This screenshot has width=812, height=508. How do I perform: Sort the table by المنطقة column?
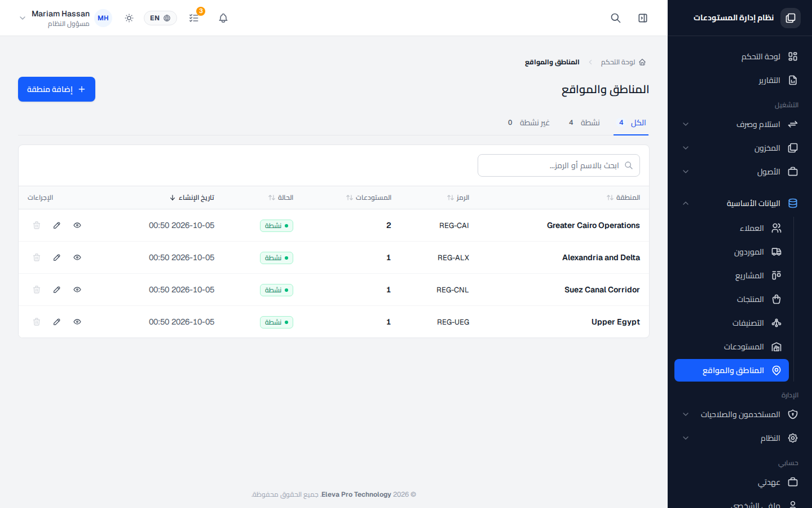tap(623, 198)
